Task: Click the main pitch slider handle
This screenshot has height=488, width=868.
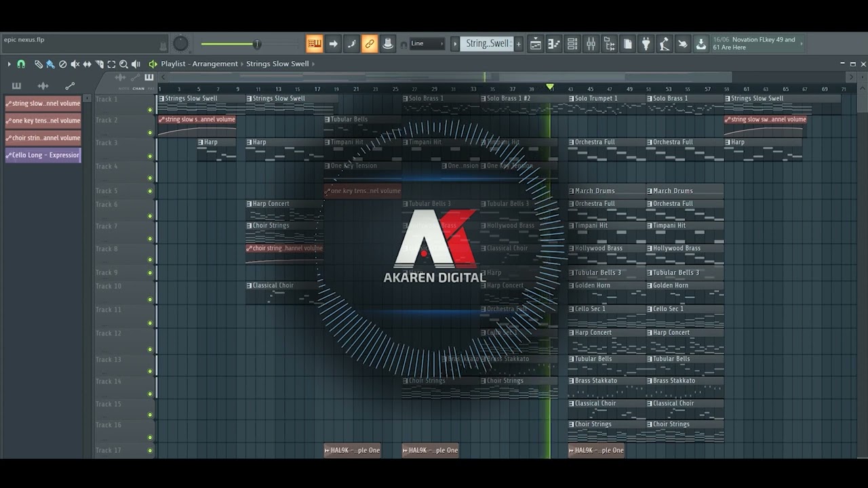Action: [257, 44]
